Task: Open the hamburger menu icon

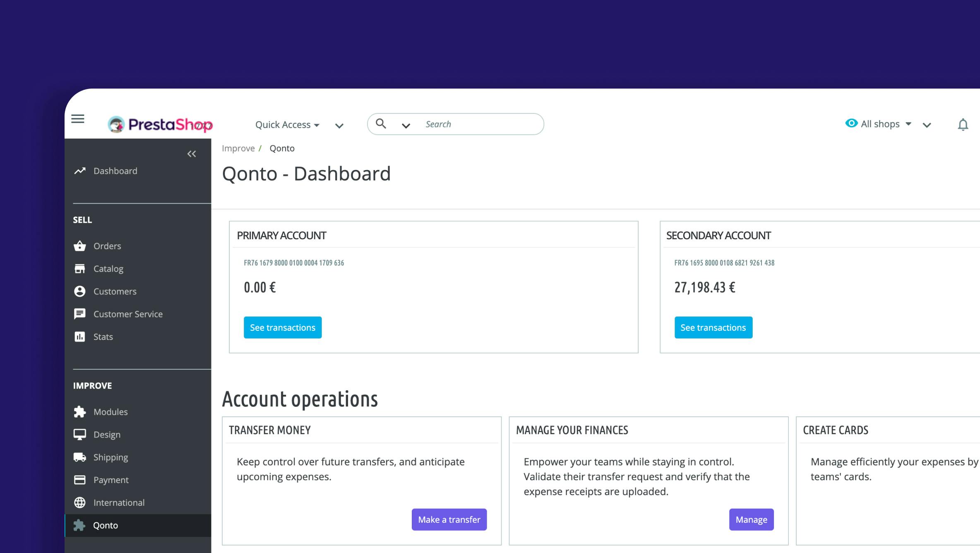Action: click(78, 119)
